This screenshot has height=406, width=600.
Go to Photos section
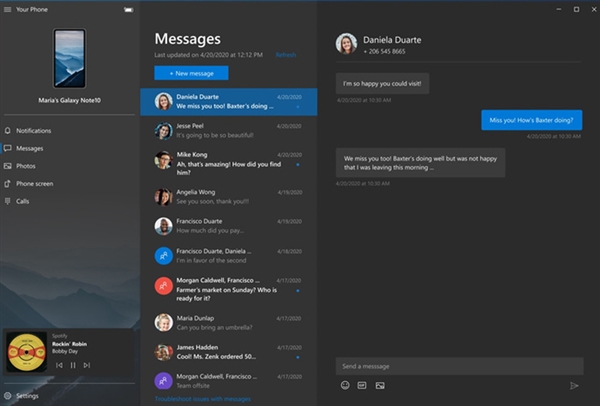tap(26, 166)
